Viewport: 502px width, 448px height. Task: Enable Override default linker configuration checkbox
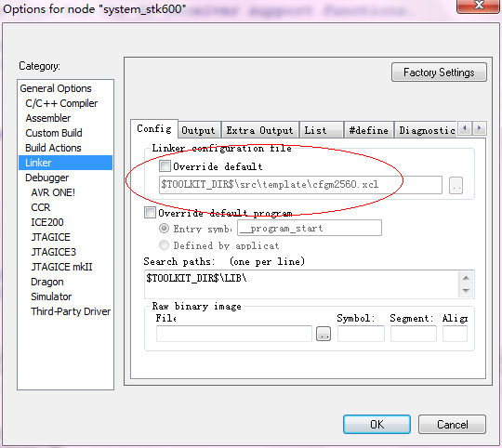165,166
